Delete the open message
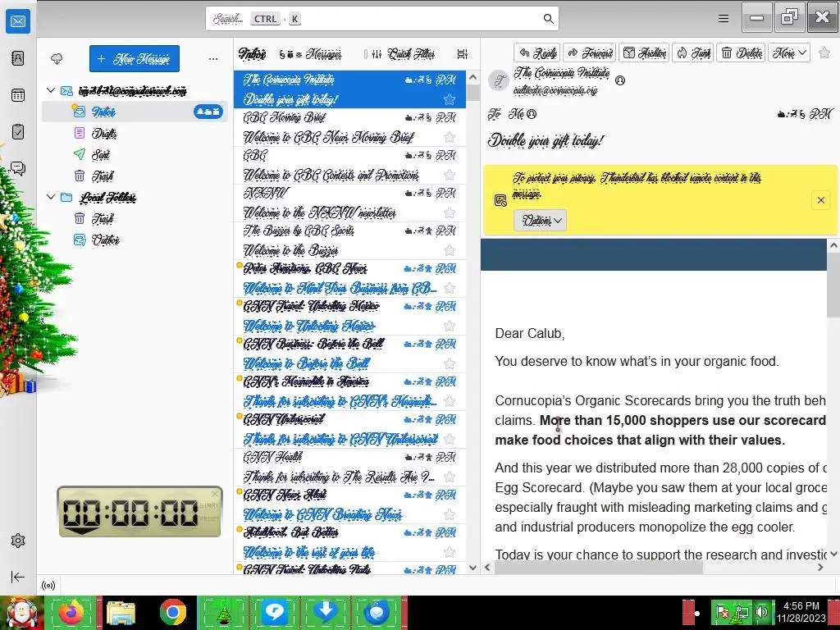Image resolution: width=840 pixels, height=630 pixels. pos(742,52)
